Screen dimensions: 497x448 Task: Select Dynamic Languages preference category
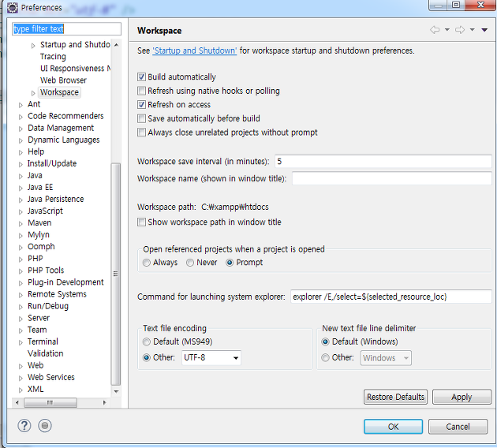[64, 140]
